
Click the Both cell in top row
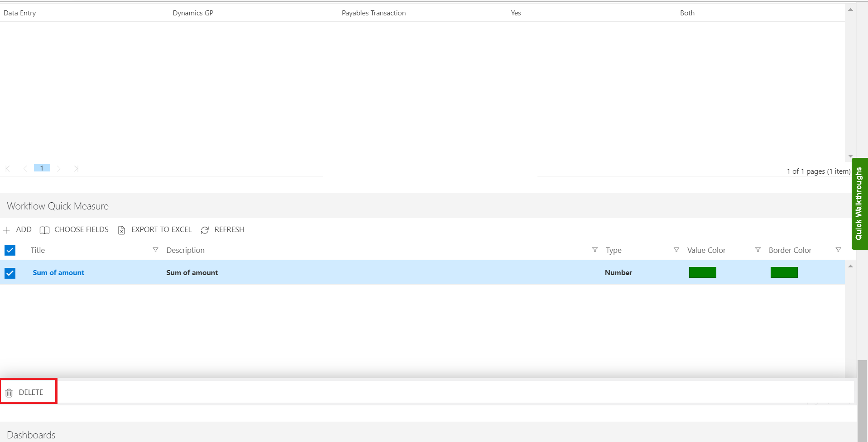(687, 13)
